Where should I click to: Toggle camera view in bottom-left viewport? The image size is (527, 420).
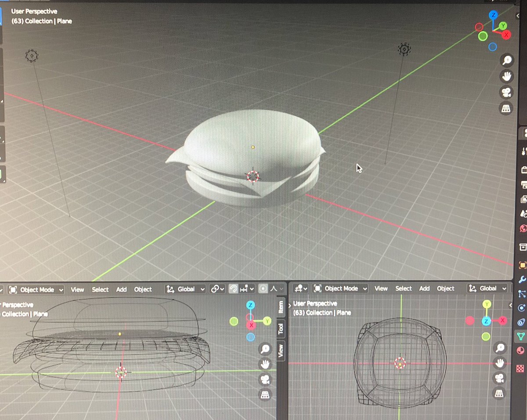(x=265, y=379)
